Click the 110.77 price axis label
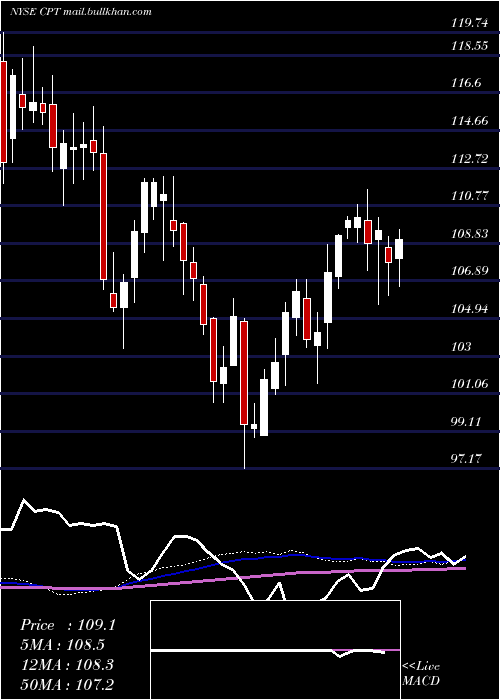The image size is (500, 700). (x=469, y=196)
